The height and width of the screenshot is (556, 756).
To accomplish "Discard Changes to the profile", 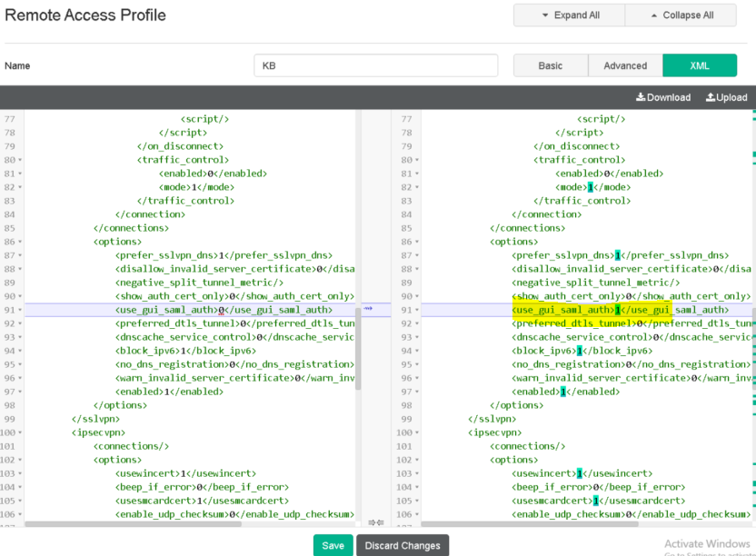I will [x=402, y=545].
